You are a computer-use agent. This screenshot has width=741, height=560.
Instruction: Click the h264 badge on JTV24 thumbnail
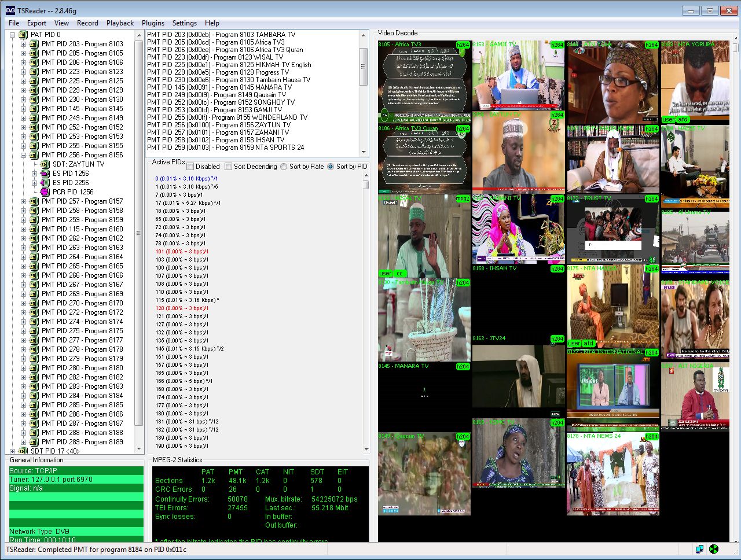(x=557, y=338)
